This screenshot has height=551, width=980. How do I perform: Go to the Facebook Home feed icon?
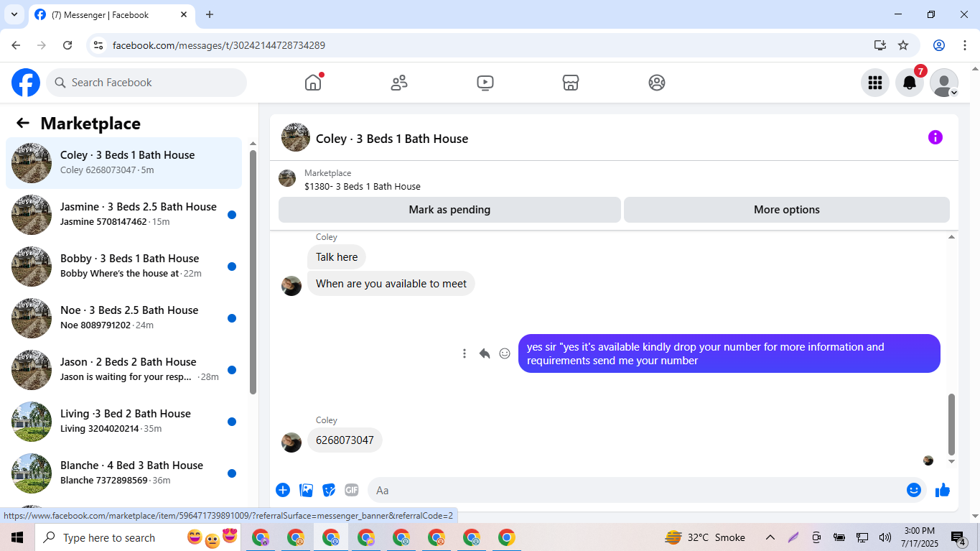click(313, 83)
